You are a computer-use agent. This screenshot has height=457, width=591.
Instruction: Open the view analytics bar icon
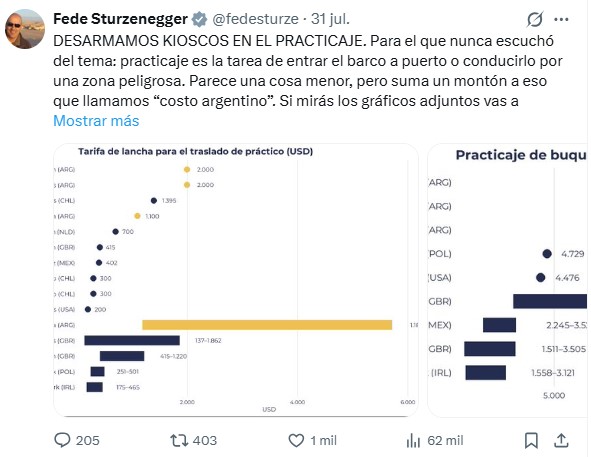click(413, 440)
